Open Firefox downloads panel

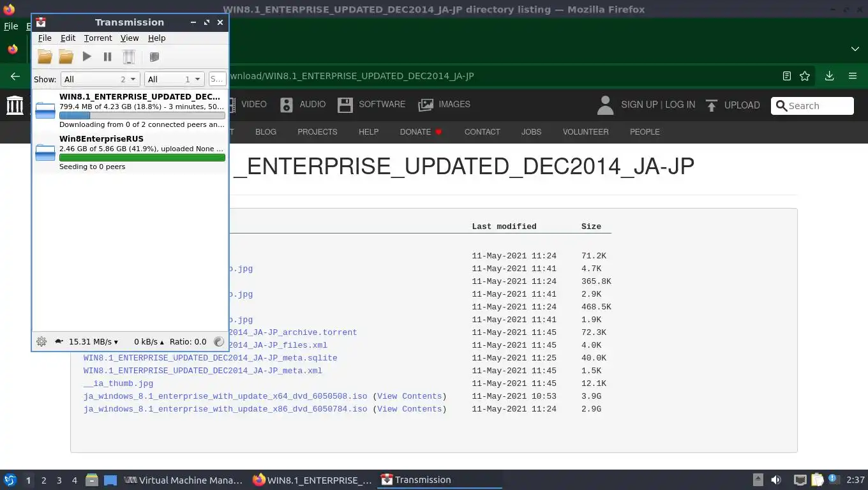coord(829,76)
